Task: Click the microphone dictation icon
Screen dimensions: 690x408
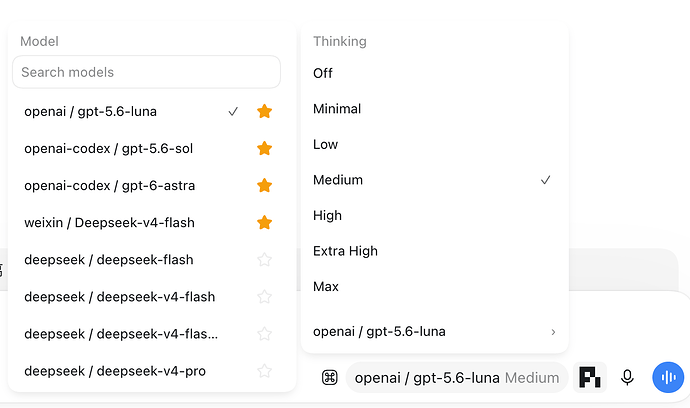Action: (x=627, y=378)
